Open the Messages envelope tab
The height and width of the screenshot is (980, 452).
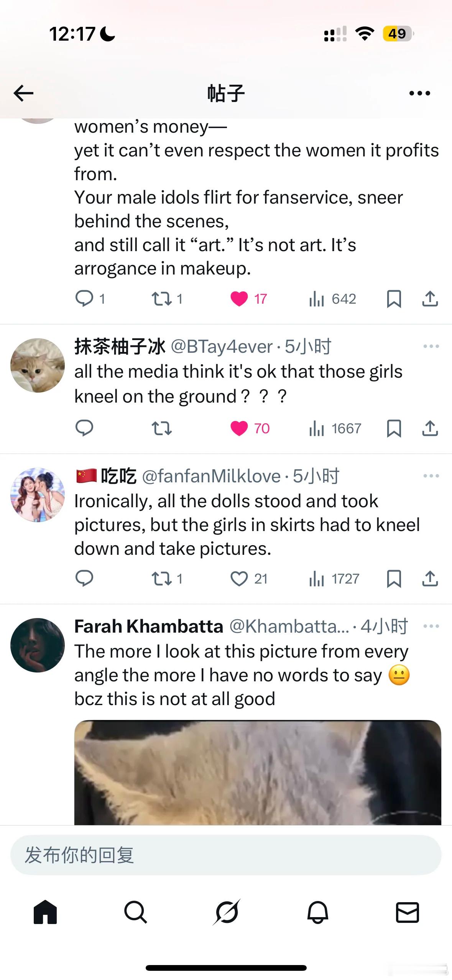(x=407, y=912)
